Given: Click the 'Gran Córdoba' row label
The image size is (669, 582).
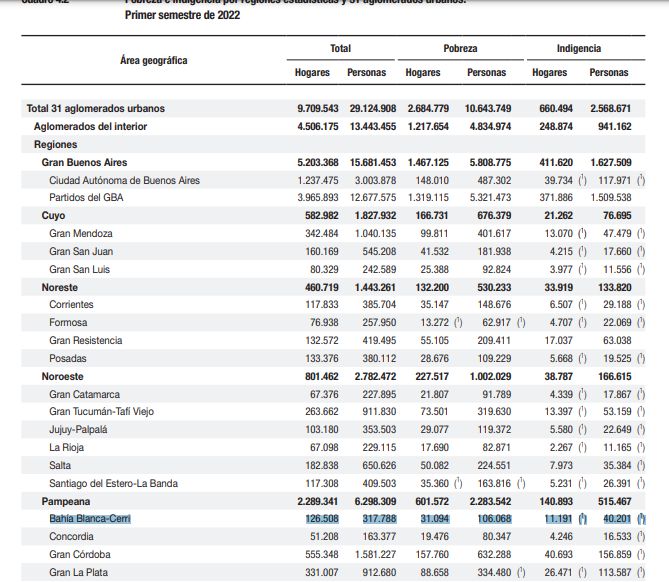Looking at the screenshot, I should [x=80, y=554].
